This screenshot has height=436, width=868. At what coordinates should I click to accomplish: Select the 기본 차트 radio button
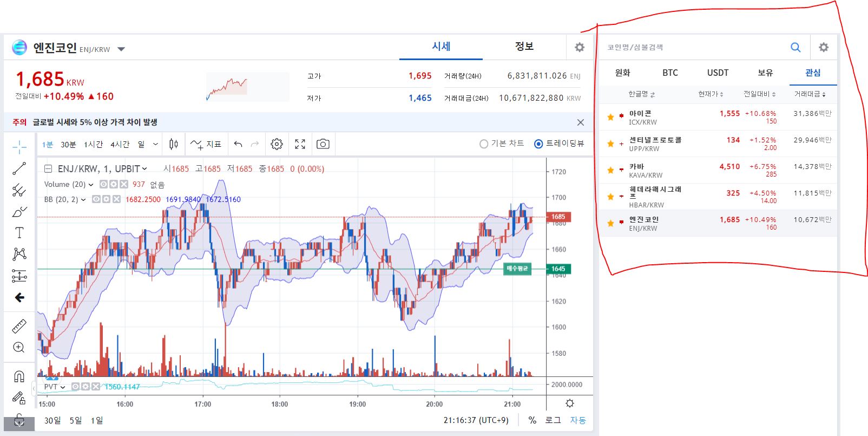click(x=484, y=144)
